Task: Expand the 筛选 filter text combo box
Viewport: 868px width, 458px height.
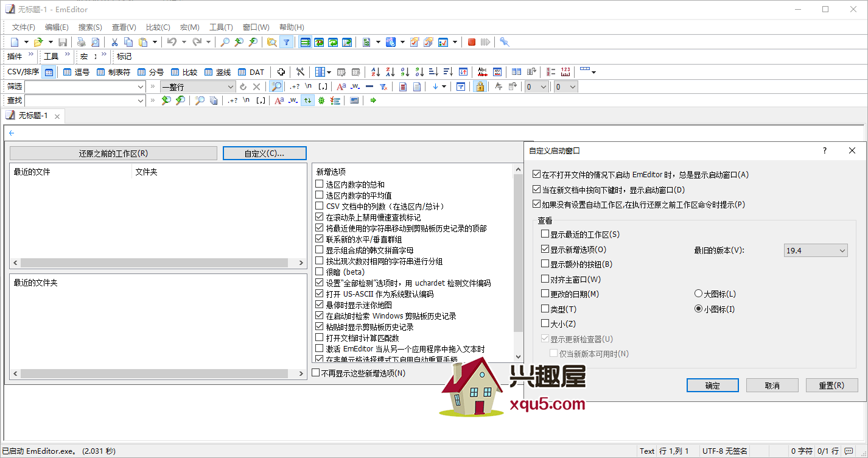Action: [141, 86]
